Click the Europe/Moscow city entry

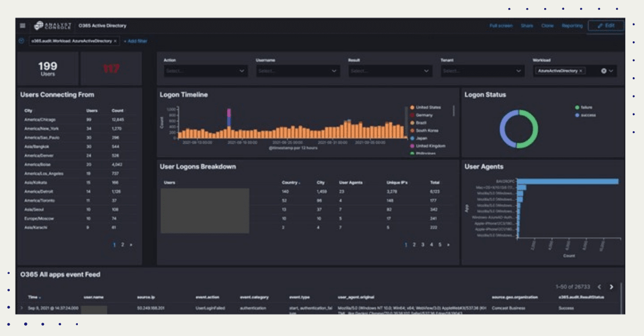[39, 219]
